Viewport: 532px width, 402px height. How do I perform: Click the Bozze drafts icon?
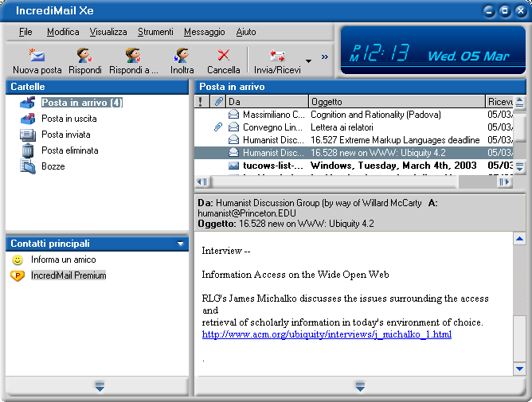pyautogui.click(x=28, y=166)
